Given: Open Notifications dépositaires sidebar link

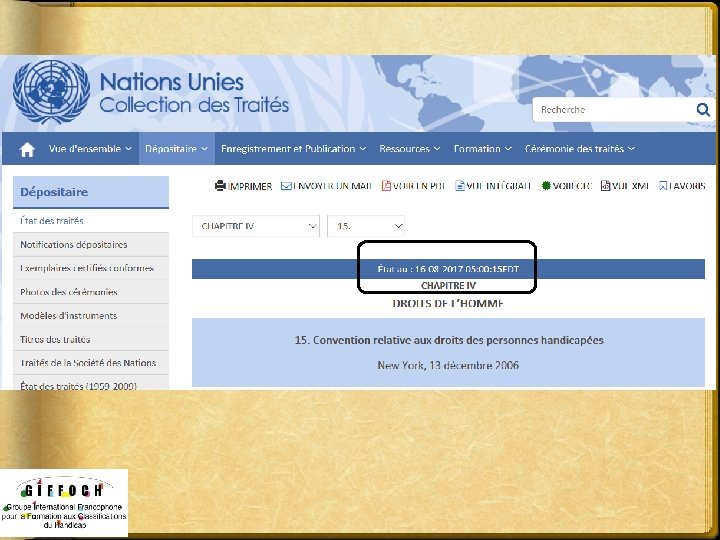Looking at the screenshot, I should pos(91,245).
